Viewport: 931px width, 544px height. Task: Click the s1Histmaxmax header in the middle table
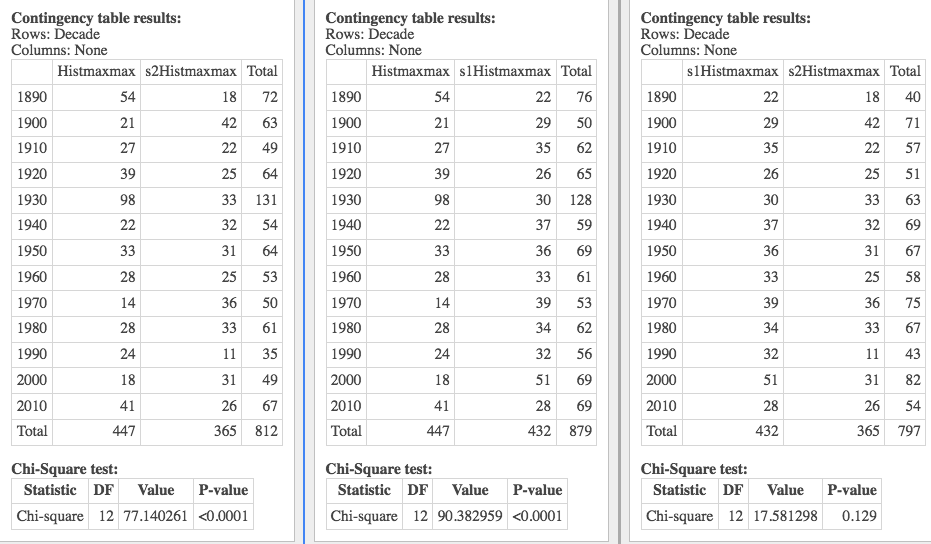point(505,71)
